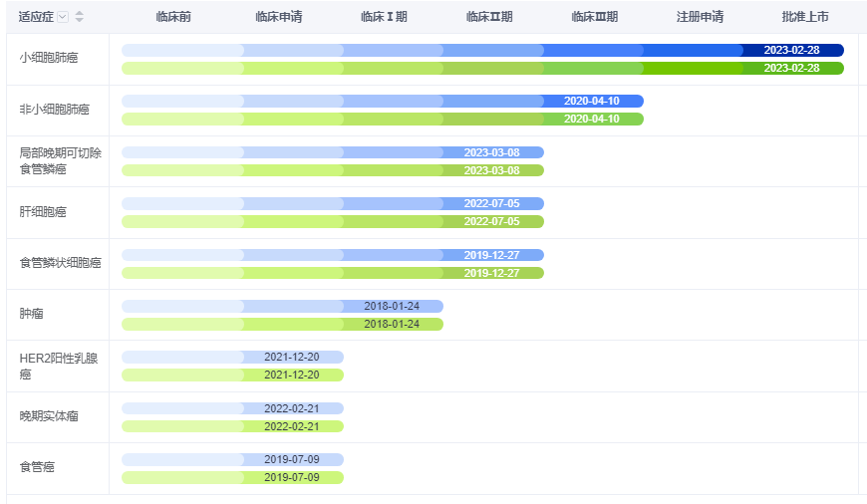Screen dimensions: 867x504
Task: Click the 临床前 column header
Action: tap(173, 17)
